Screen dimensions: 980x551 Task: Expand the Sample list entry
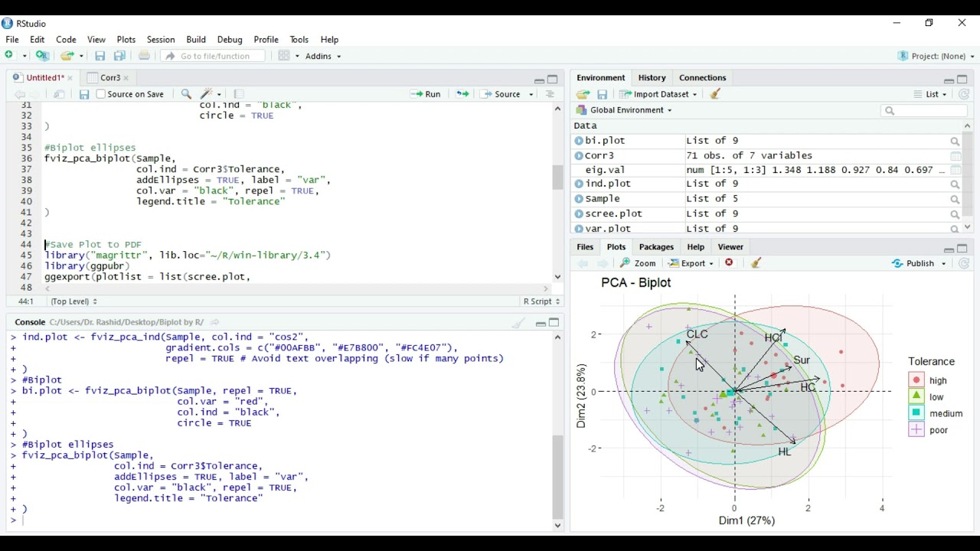tap(579, 199)
